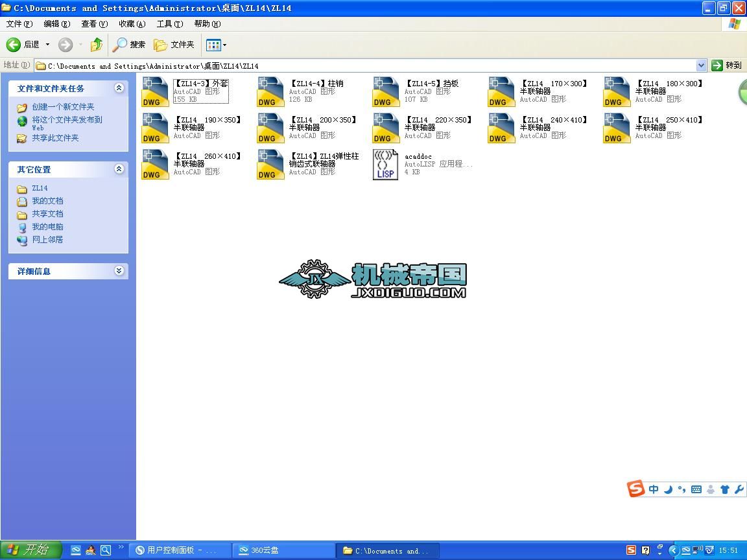Open 网上邻居 from other places

click(47, 240)
